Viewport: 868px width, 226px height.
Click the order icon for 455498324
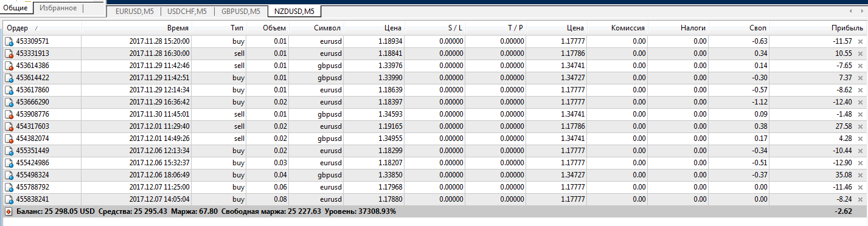9,175
